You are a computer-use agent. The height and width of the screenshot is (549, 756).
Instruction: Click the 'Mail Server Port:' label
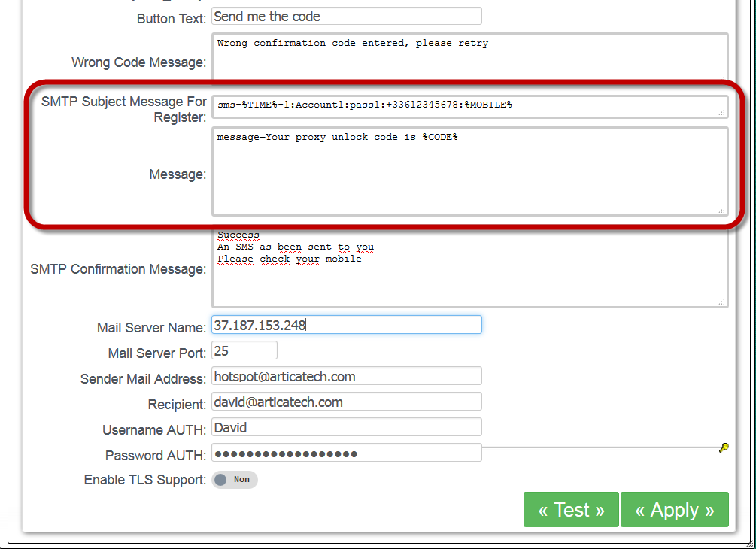click(x=157, y=353)
